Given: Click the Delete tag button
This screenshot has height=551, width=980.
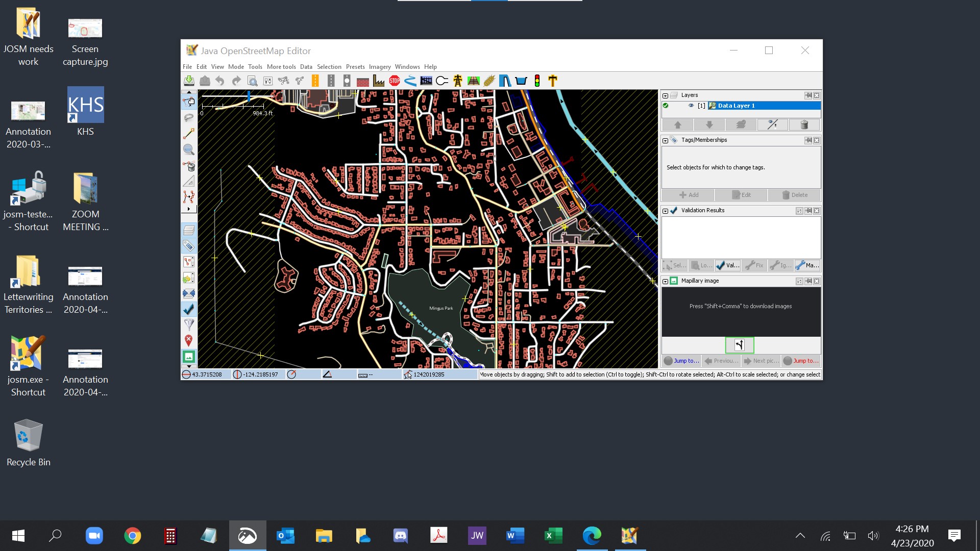Looking at the screenshot, I should [x=794, y=195].
